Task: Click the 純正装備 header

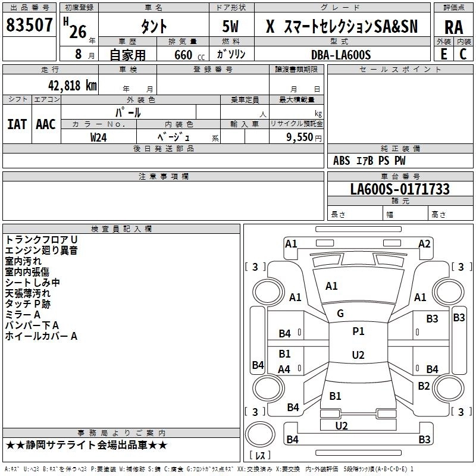Action: [400, 149]
